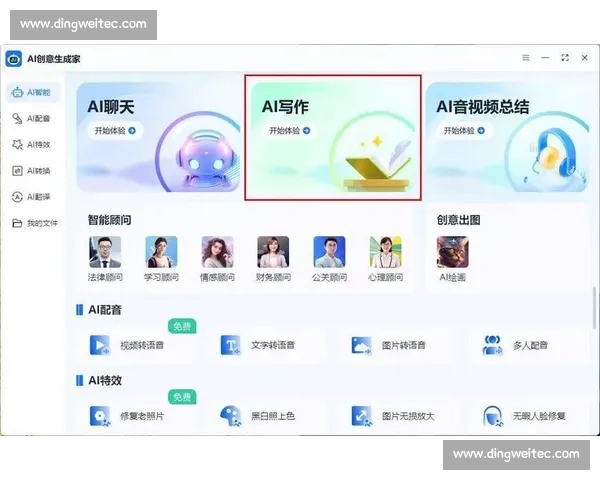This screenshot has width=600, height=480.
Task: Select the 公关顾问 advisor avatar
Action: click(329, 252)
